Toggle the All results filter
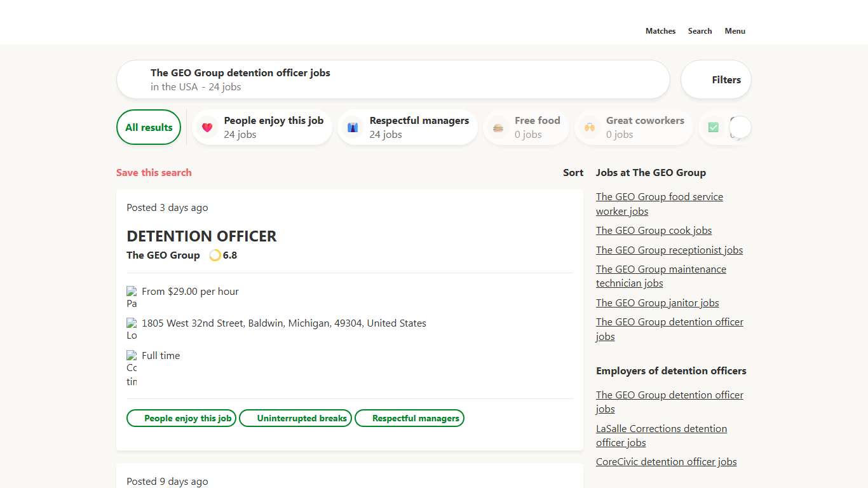 click(x=148, y=127)
